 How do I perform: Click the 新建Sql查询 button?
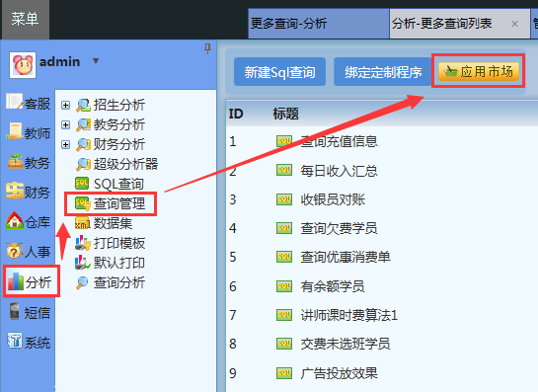(279, 72)
